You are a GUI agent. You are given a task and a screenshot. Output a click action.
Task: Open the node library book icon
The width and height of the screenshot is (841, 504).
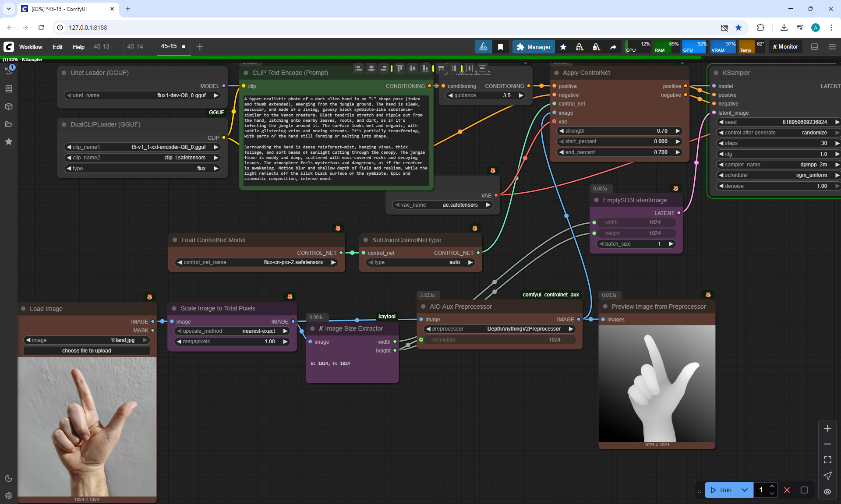tap(9, 89)
